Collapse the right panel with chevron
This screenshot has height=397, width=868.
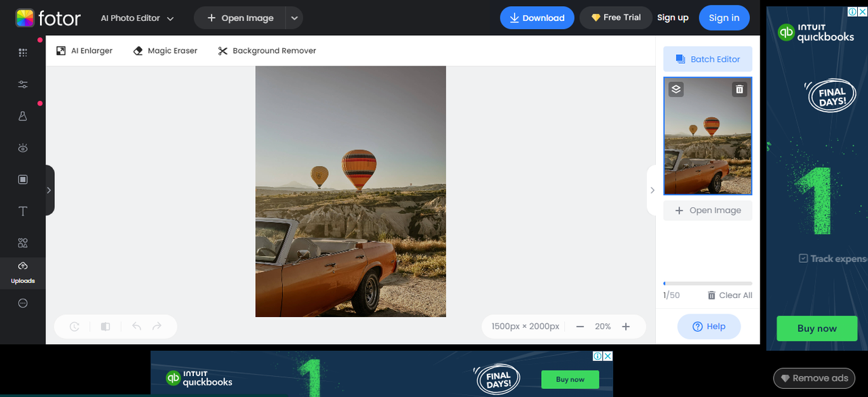click(x=652, y=190)
